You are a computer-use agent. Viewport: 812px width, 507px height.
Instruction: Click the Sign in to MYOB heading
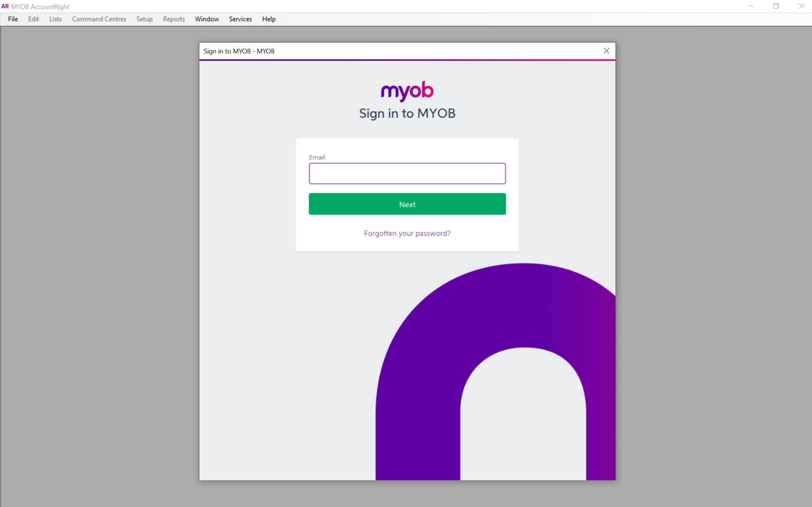coord(407,113)
